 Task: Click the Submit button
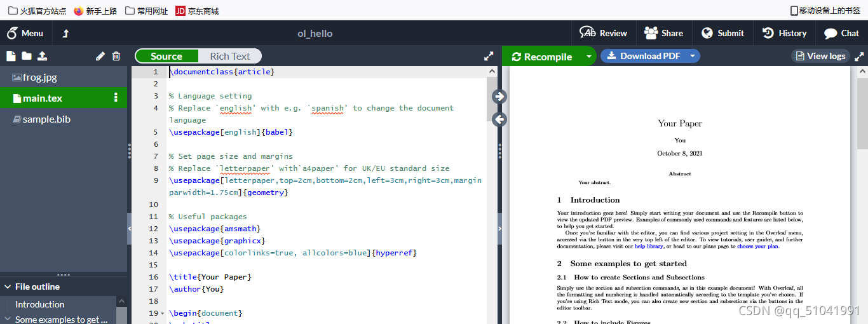pos(722,33)
